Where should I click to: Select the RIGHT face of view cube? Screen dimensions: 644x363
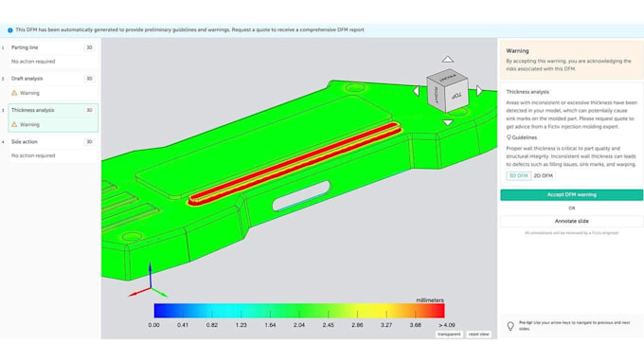[x=437, y=95]
